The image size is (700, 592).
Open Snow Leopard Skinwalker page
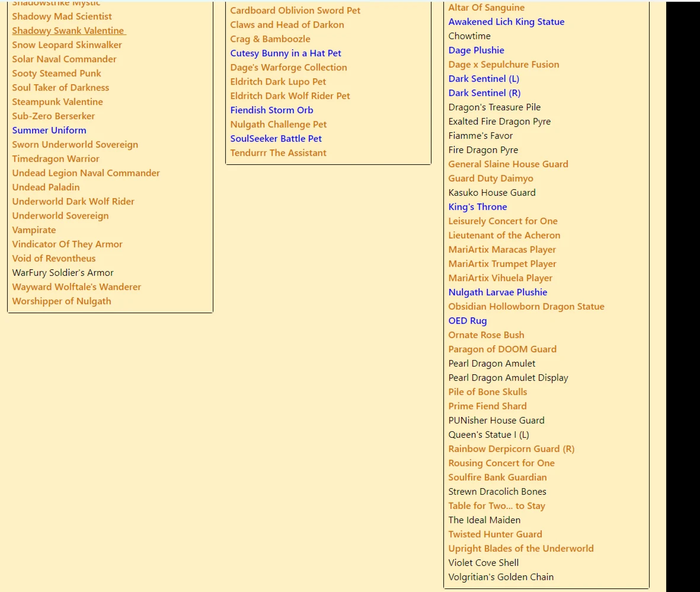67,45
